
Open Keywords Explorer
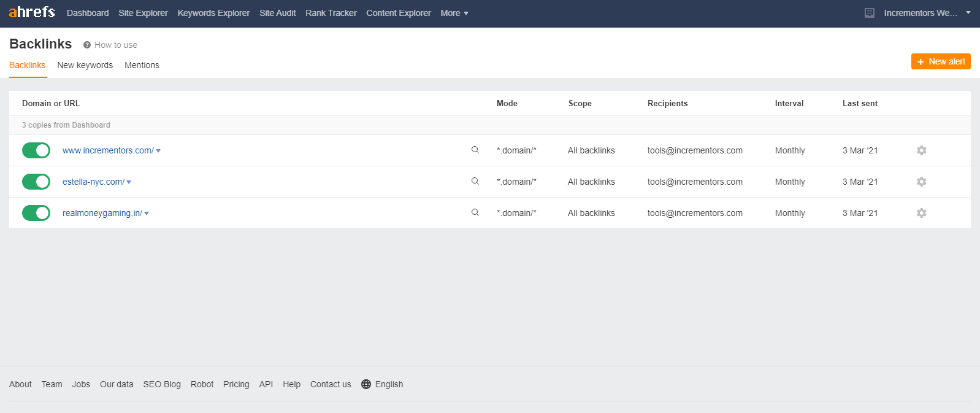pyautogui.click(x=213, y=13)
